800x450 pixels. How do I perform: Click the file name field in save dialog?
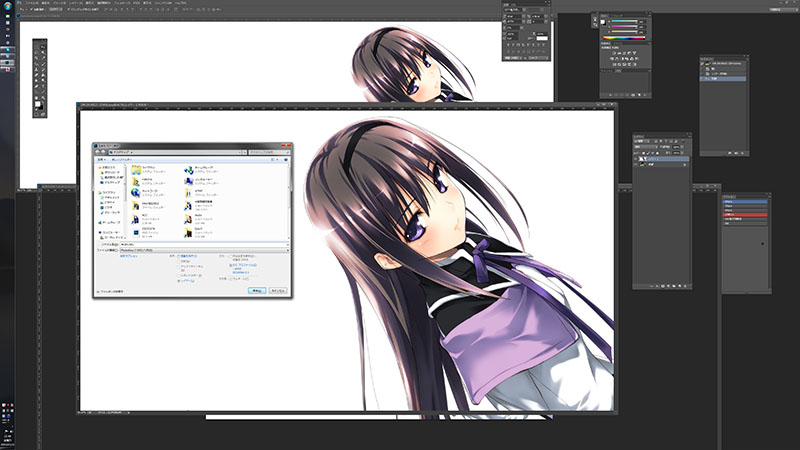coord(205,244)
